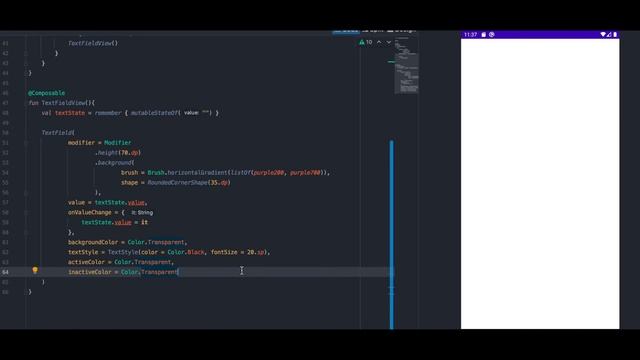Screen dimensions: 640x360
Task: Click the code minimap preview on the right
Action: tap(406, 65)
